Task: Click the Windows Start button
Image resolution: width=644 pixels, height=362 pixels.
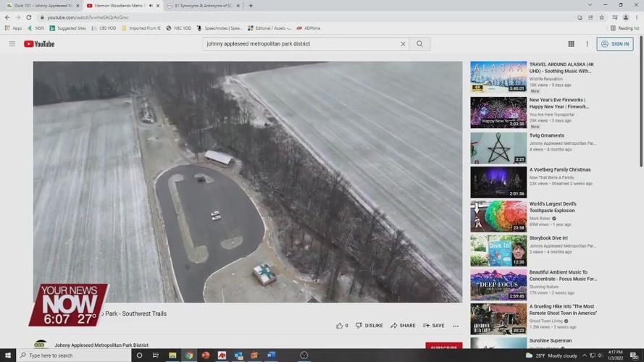Action: click(7, 355)
